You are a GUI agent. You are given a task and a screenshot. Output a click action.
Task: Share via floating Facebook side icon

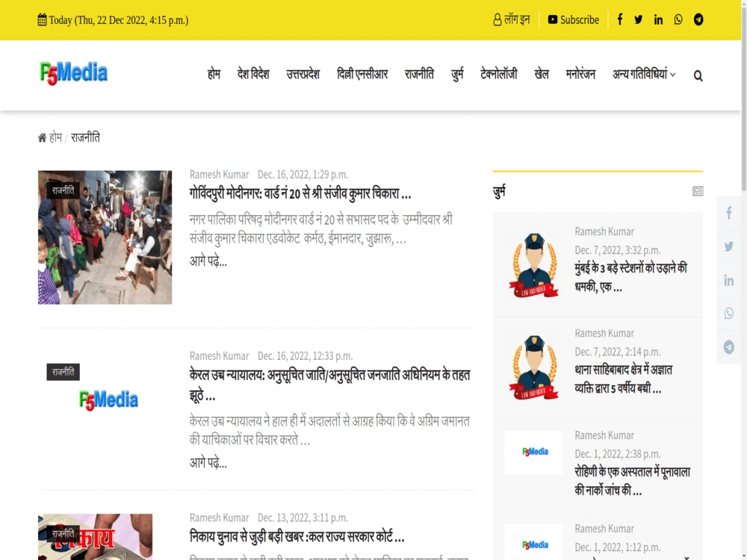pyautogui.click(x=729, y=213)
